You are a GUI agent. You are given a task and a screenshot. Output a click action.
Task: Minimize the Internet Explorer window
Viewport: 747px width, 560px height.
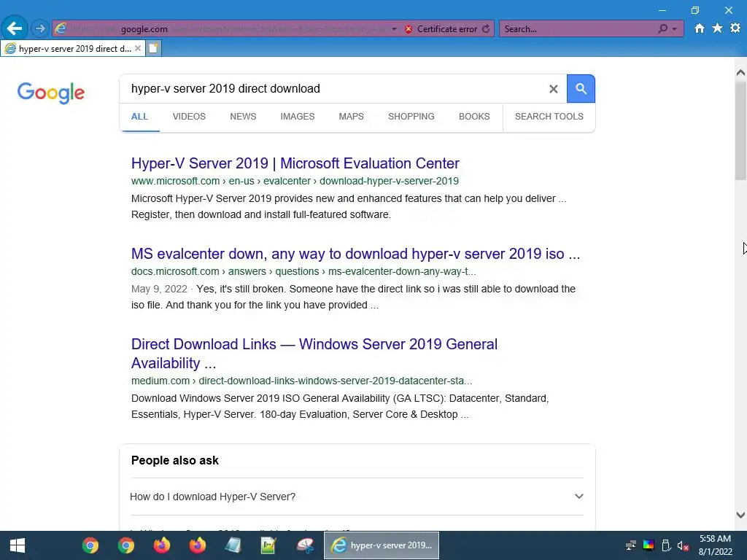[x=662, y=10]
